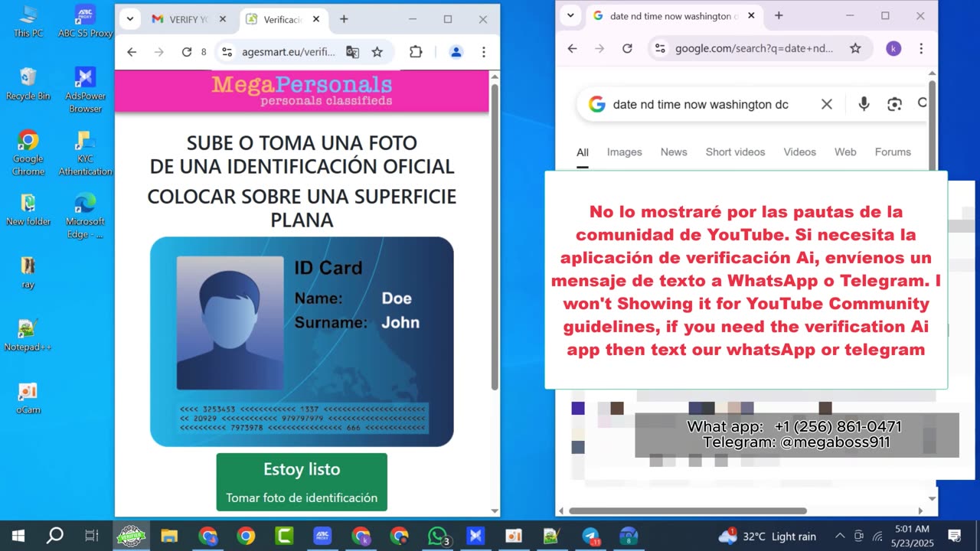980x551 pixels.
Task: Bookmark the Google search page
Action: point(855,48)
